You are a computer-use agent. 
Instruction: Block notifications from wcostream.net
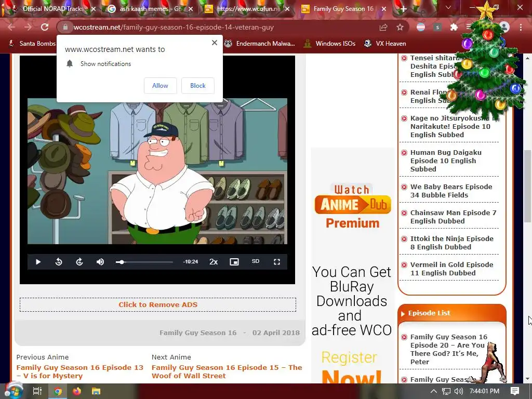pyautogui.click(x=198, y=86)
